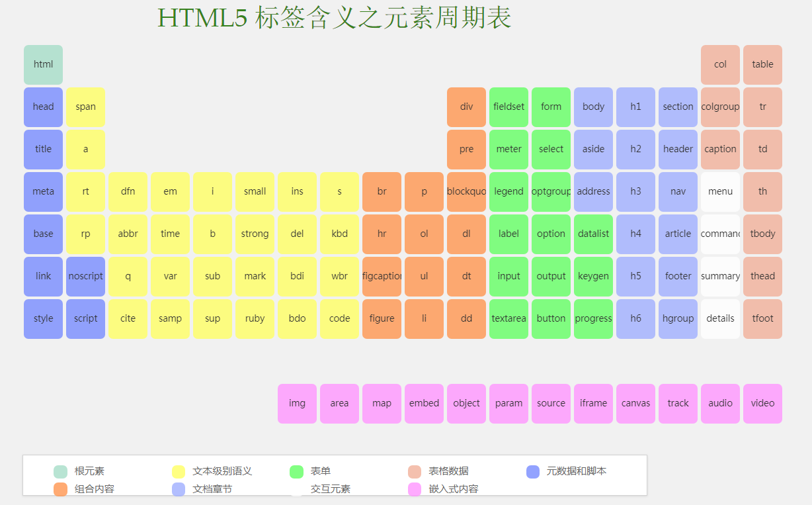Select the video tile in embedded content row
Viewport: 812px width, 505px height.
tap(762, 403)
